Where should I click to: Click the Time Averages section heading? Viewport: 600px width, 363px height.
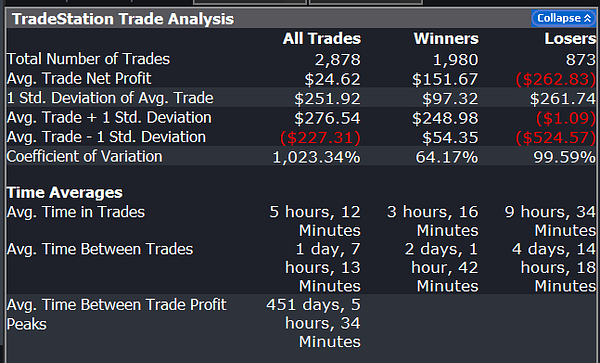pos(65,192)
